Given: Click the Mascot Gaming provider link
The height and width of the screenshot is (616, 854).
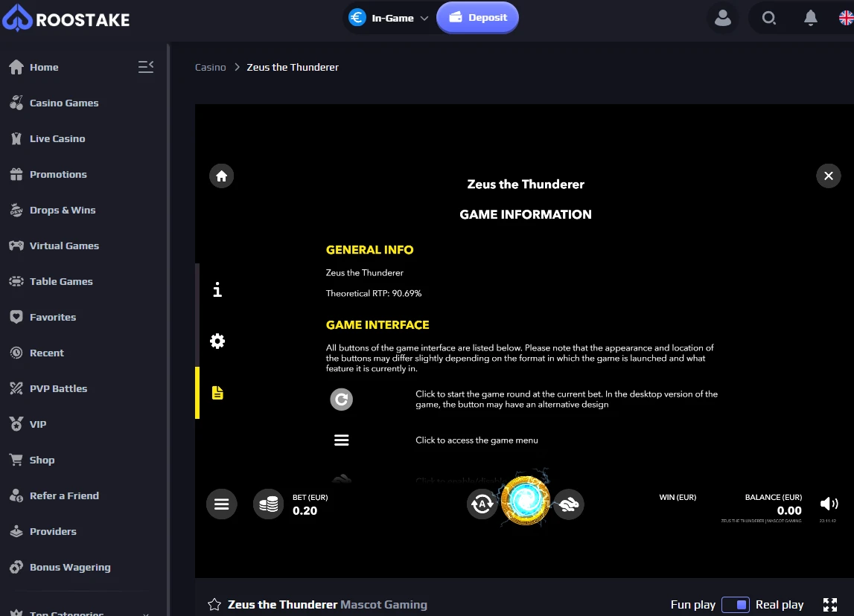Looking at the screenshot, I should (x=384, y=605).
